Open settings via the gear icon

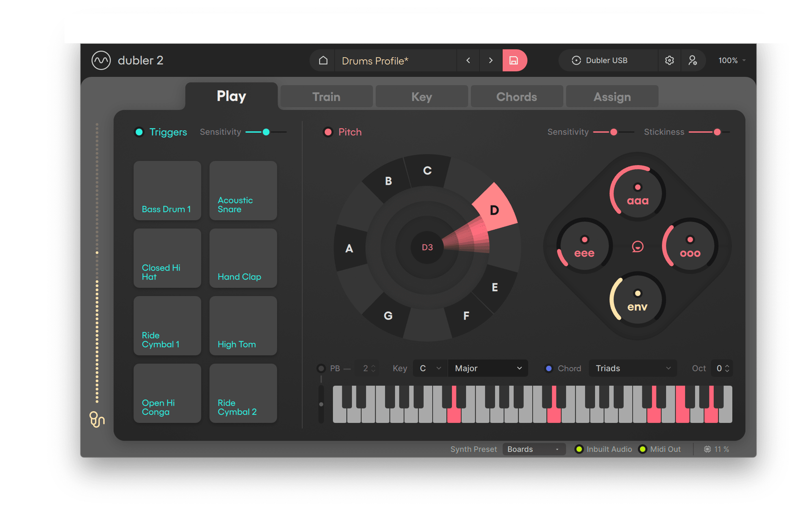tap(669, 60)
